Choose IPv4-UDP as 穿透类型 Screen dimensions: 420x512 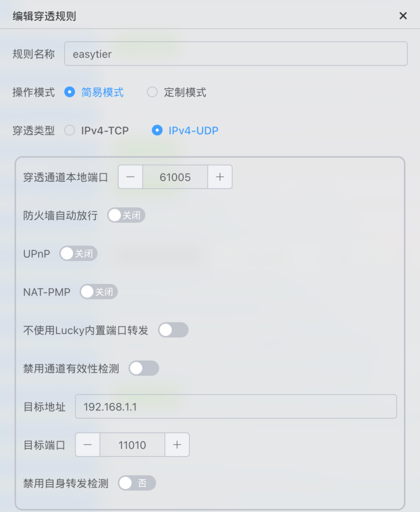point(157,130)
